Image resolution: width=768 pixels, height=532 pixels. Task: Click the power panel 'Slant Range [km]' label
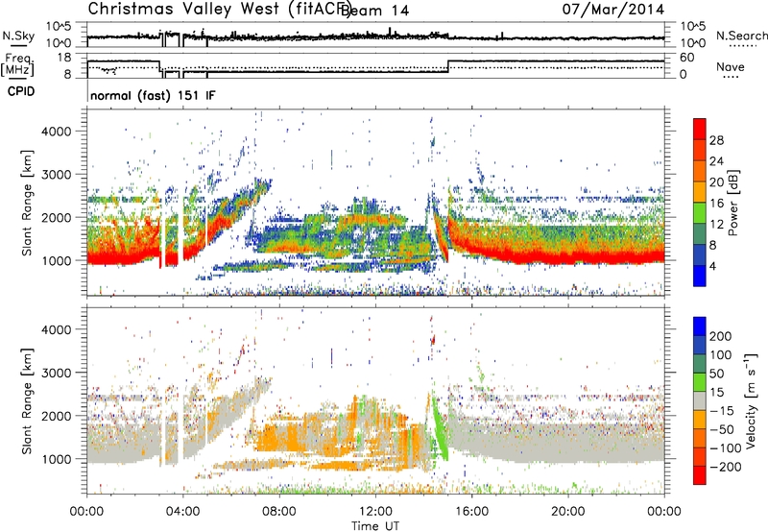[27, 203]
